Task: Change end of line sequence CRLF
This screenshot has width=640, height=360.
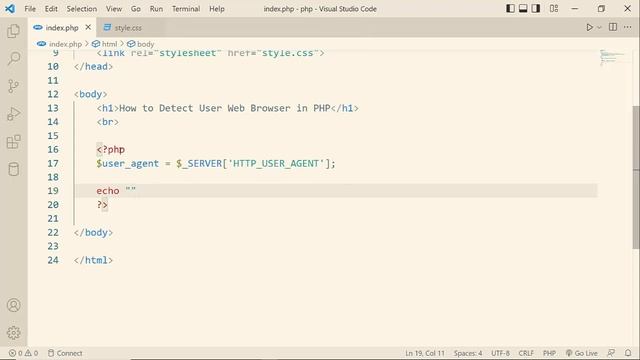Action: click(x=526, y=353)
